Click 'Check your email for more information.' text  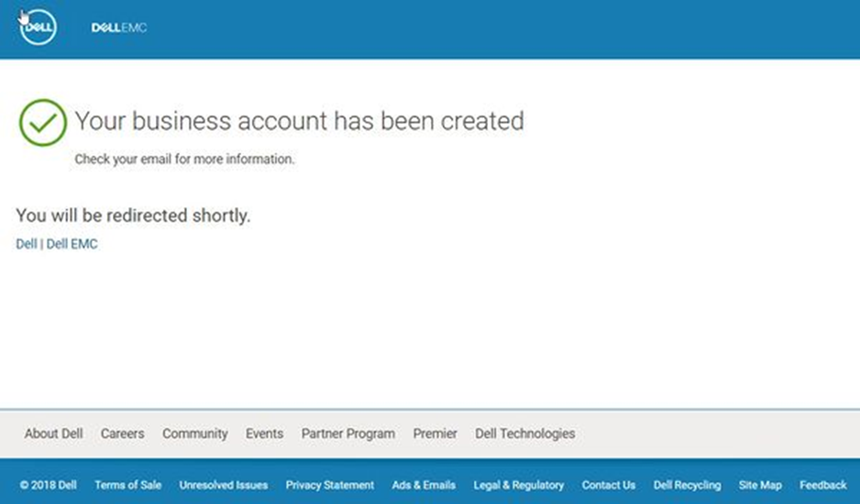click(x=184, y=159)
